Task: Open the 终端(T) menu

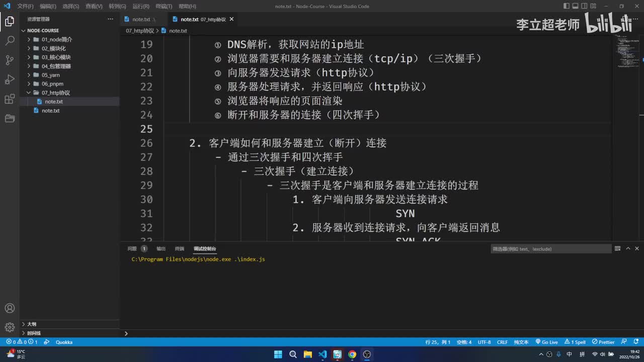Action: (164, 6)
